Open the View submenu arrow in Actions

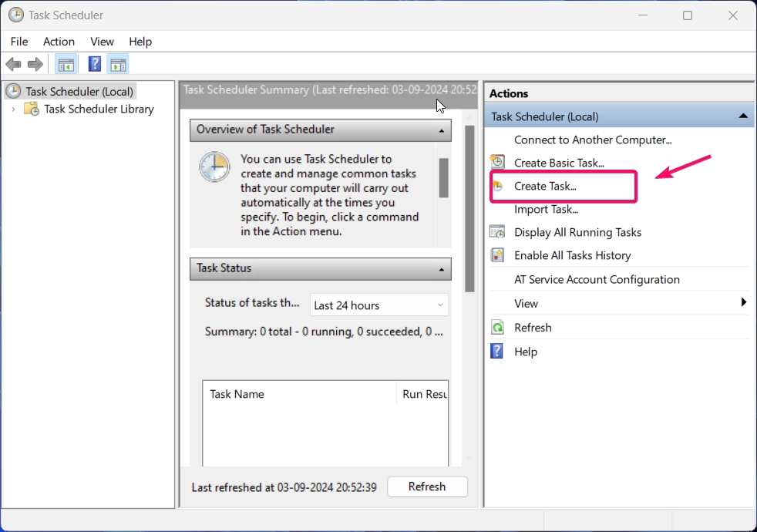pyautogui.click(x=743, y=302)
